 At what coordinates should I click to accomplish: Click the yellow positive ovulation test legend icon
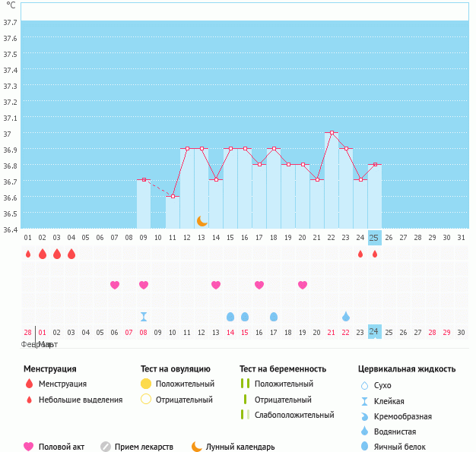point(146,384)
